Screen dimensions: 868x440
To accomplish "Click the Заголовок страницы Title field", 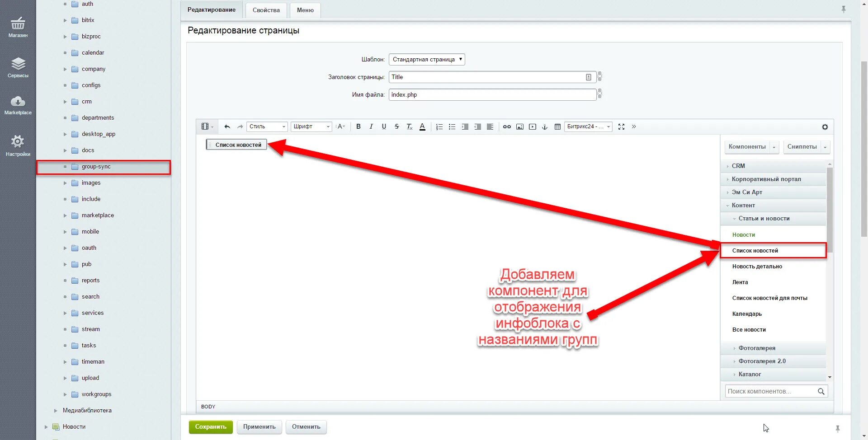I will click(492, 77).
